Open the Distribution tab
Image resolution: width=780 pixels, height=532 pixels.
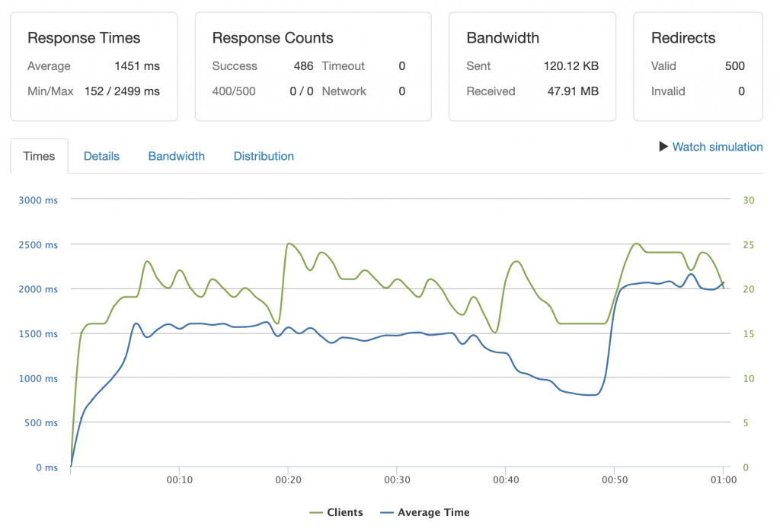coord(264,156)
